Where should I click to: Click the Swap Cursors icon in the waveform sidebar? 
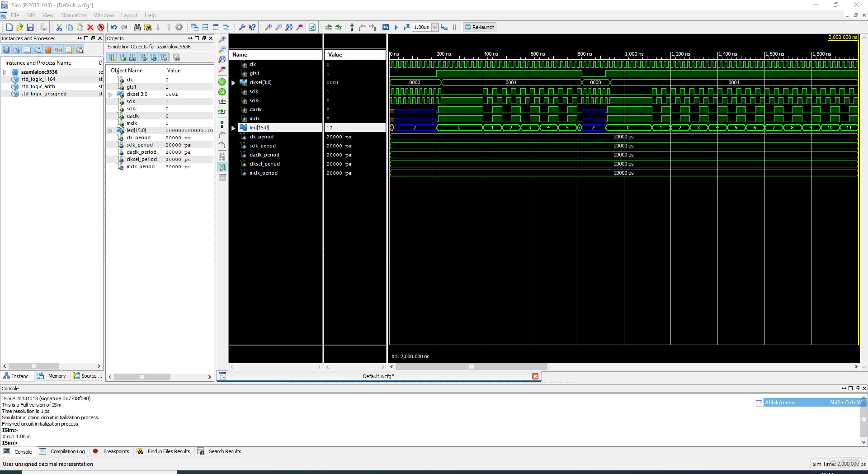(x=222, y=157)
